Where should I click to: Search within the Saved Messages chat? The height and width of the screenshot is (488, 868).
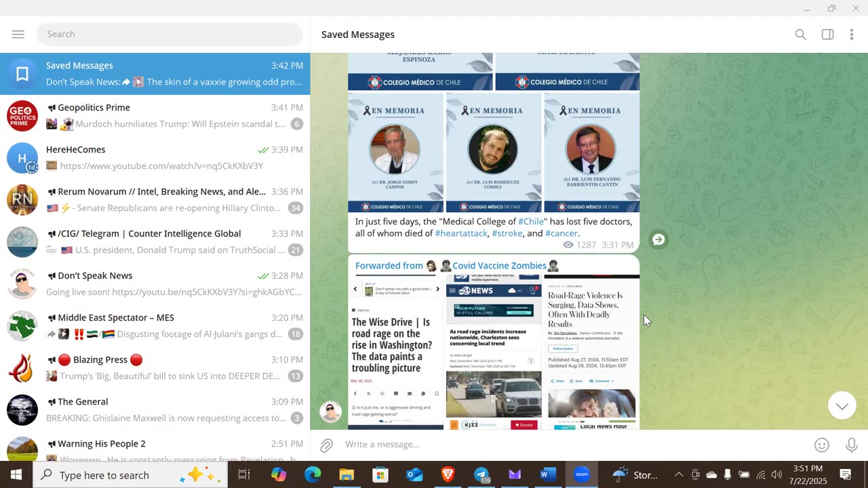tap(800, 35)
